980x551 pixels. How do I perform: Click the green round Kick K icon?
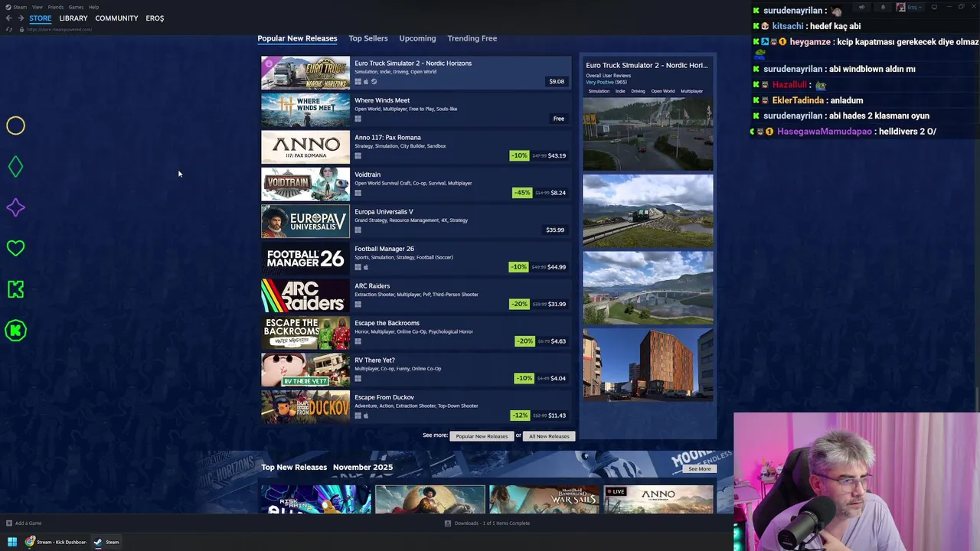click(15, 330)
